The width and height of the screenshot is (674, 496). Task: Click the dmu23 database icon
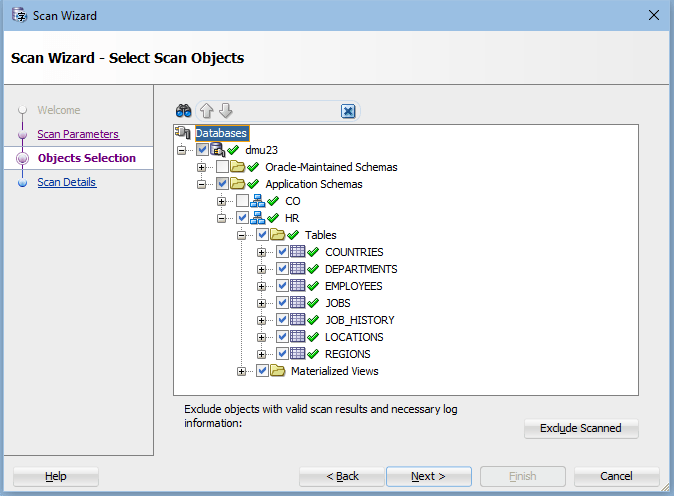[x=218, y=150]
